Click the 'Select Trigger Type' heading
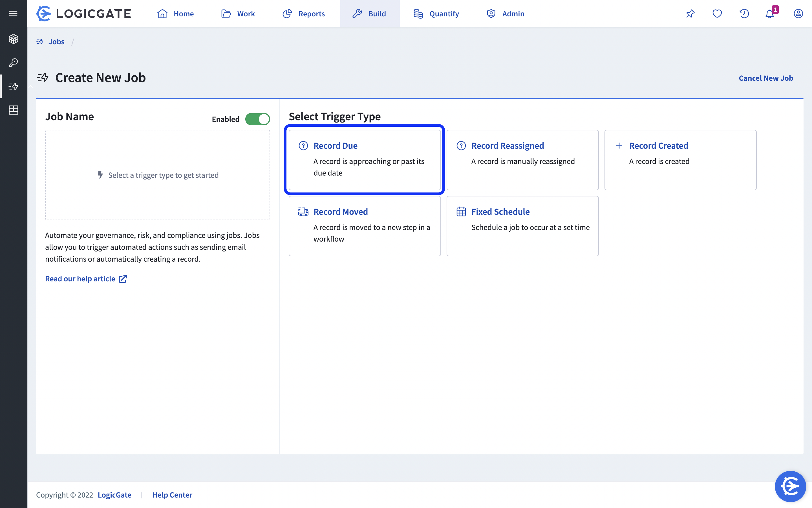Viewport: 812px width, 508px height. point(335,117)
